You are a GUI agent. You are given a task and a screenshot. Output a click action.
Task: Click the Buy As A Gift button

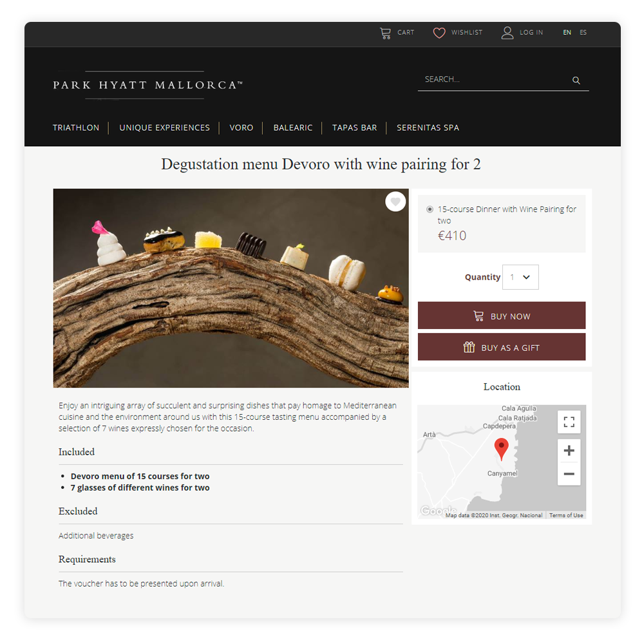click(x=502, y=347)
